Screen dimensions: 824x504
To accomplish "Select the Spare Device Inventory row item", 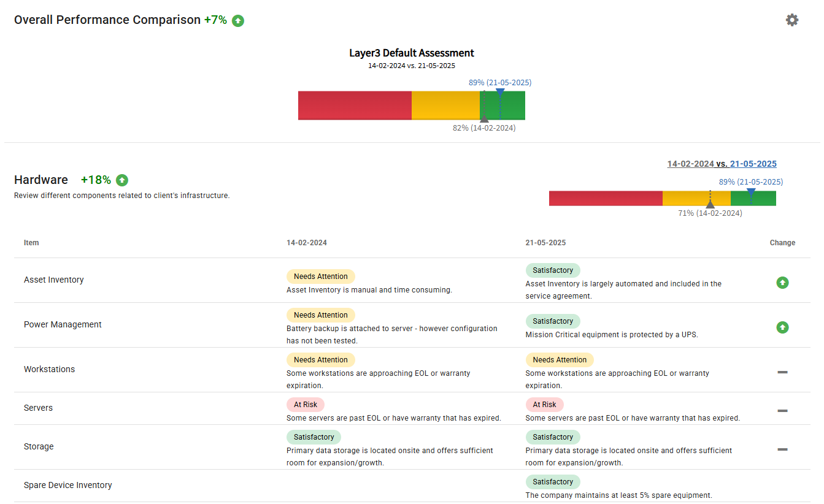I will pos(67,485).
